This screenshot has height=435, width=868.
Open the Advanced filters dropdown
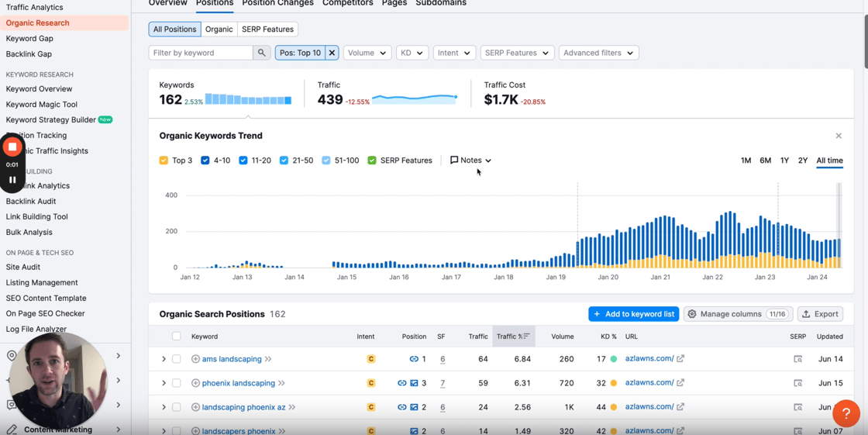click(x=598, y=53)
